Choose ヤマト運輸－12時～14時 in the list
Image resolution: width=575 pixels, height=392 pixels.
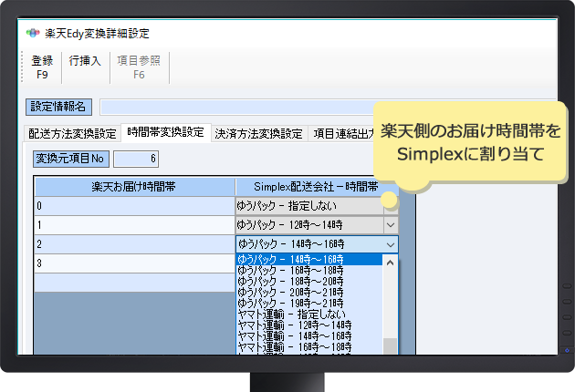tap(309, 325)
